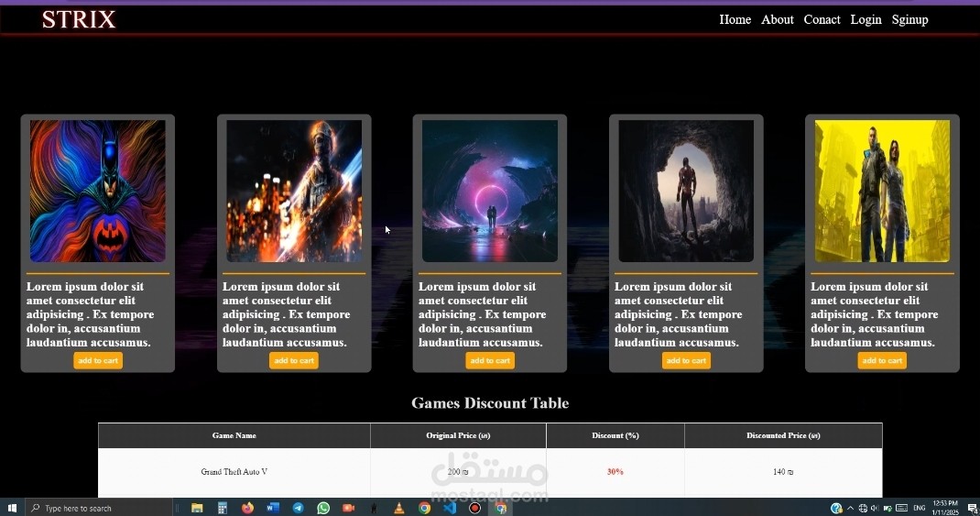Viewport: 980px width, 516px height.
Task: Switch to the active Chrome profile window icon
Action: 501,508
